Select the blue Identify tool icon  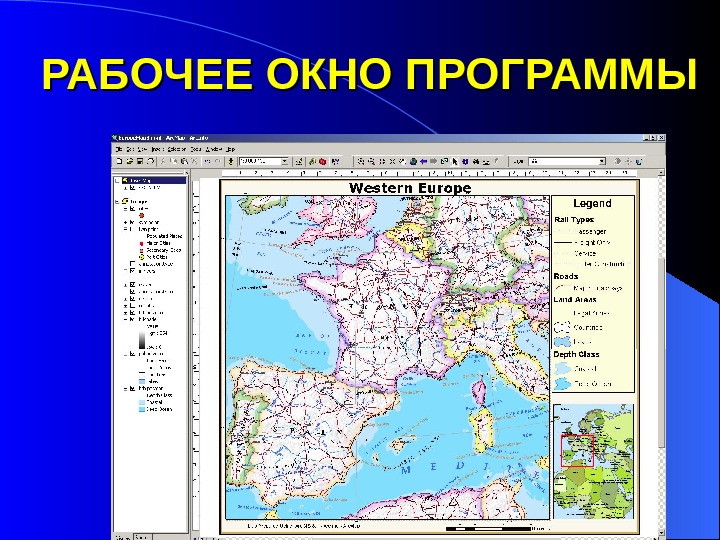click(465, 161)
